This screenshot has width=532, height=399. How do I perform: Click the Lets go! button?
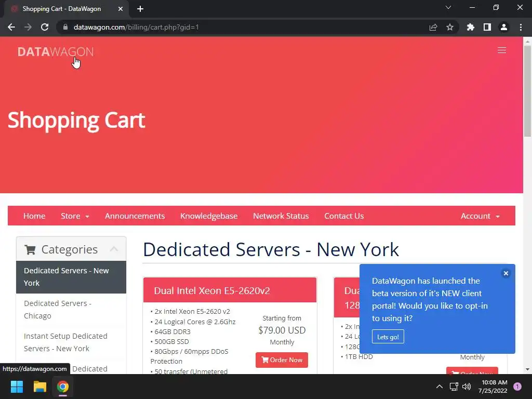coord(388,337)
